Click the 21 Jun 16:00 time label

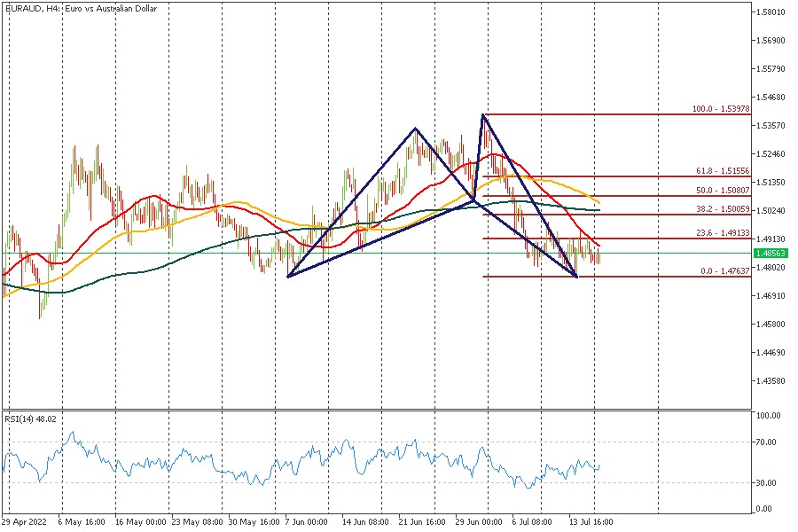pyautogui.click(x=421, y=522)
